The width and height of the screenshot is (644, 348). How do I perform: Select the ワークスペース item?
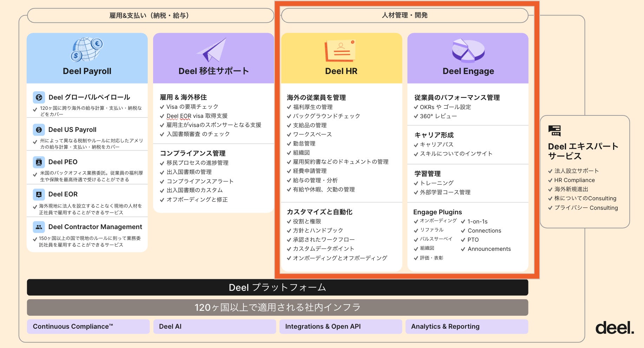pos(313,134)
